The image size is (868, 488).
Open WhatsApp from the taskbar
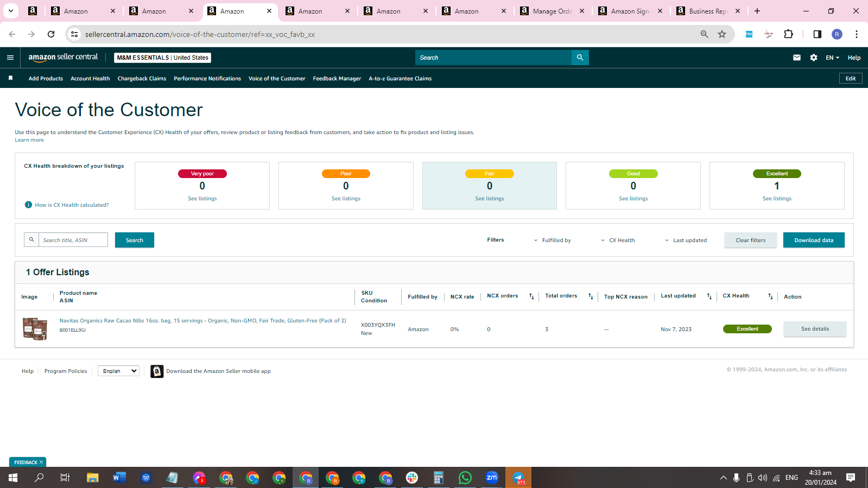tap(465, 478)
